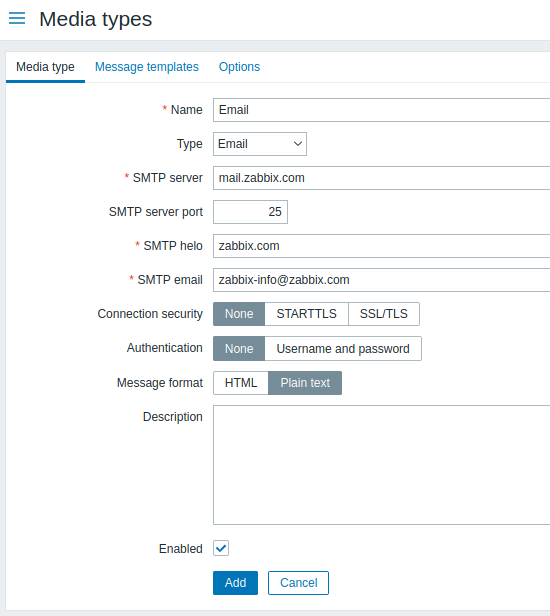Choose STARTTLS connection security
550x616 pixels.
click(306, 314)
